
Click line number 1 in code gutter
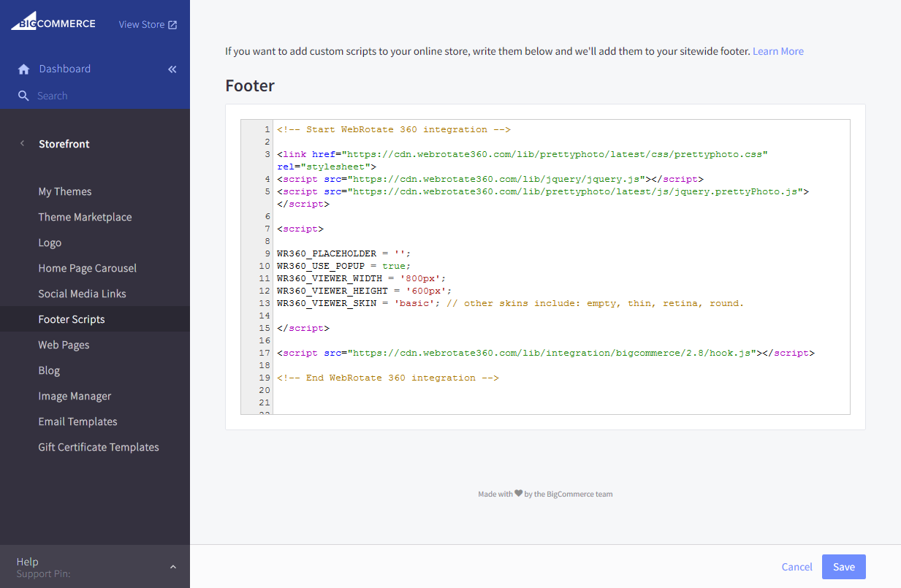[x=267, y=129]
